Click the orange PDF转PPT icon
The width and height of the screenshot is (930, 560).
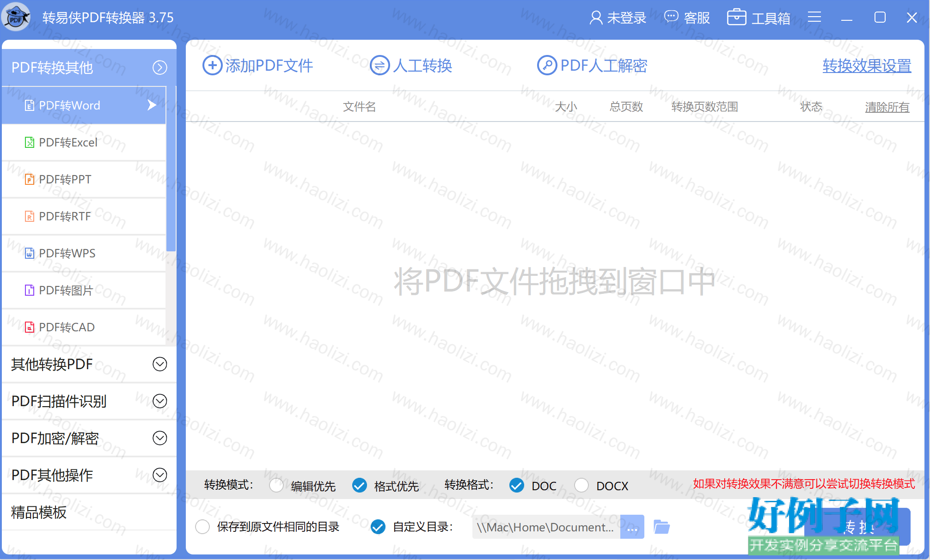point(29,179)
